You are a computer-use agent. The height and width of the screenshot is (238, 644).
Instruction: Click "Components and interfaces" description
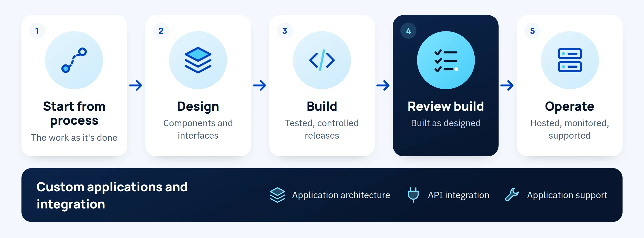(x=198, y=129)
